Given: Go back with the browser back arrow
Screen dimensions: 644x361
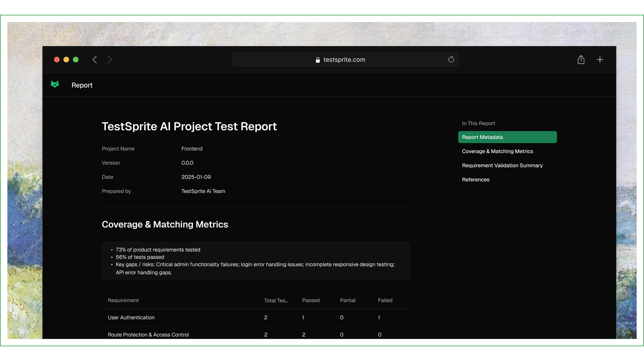Looking at the screenshot, I should (x=95, y=60).
